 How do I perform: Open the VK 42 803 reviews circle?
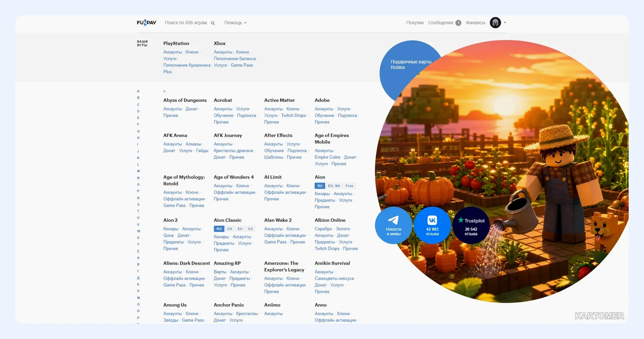point(432,225)
